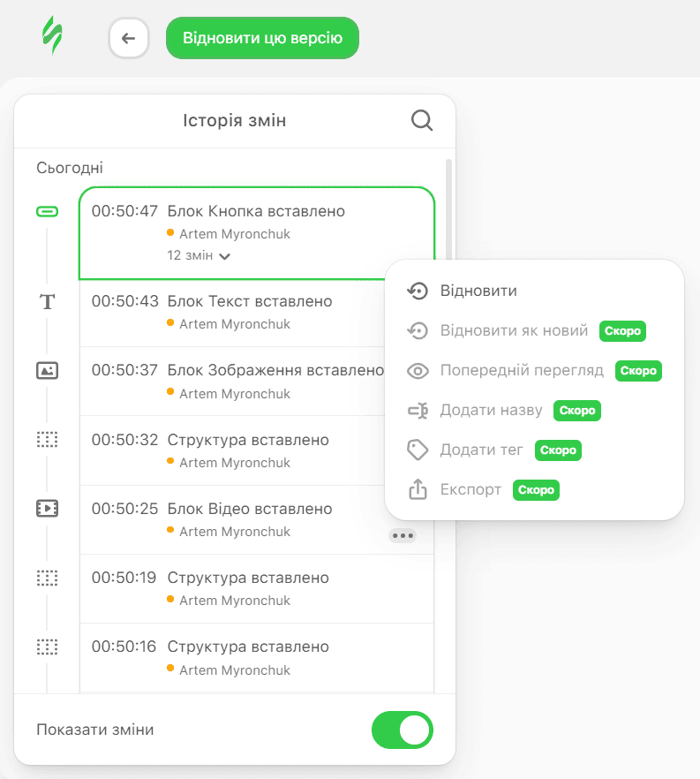Open three-dots menu on Video block entry
The image size is (700, 779).
click(x=403, y=535)
